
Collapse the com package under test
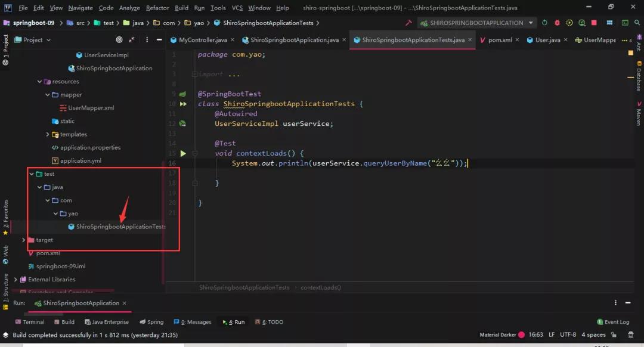[x=48, y=200]
